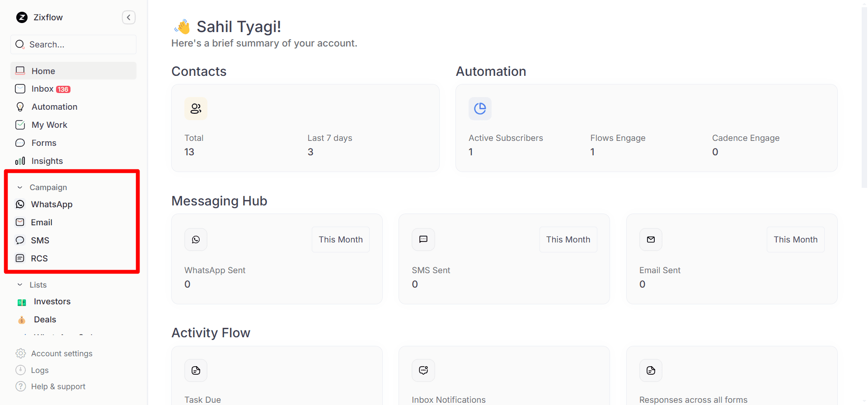Click the My Work checkbox icon
Image resolution: width=868 pixels, height=405 pixels.
click(20, 125)
